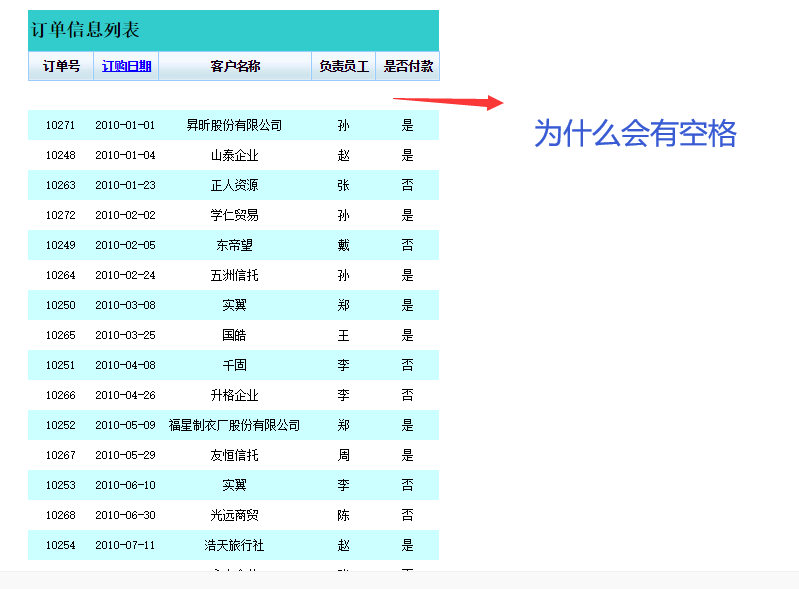799x589 pixels.
Task: Click the date 2010-03-25
Action: [125, 335]
